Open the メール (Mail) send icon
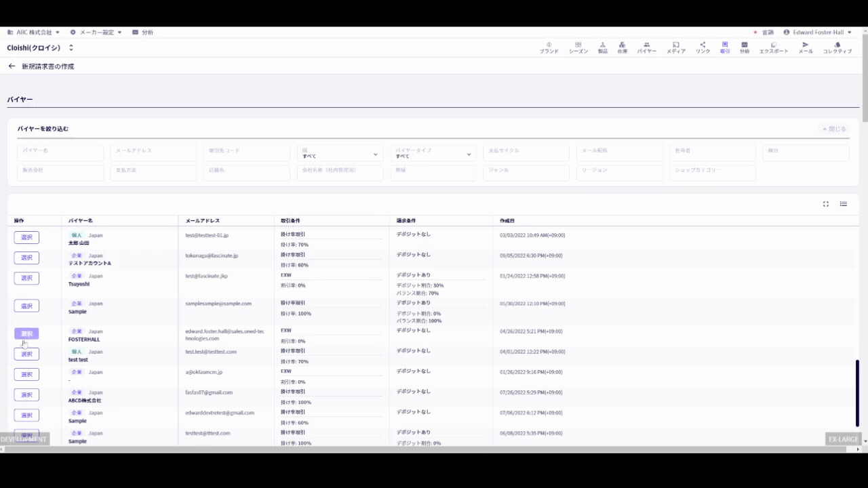The height and width of the screenshot is (488, 868). coord(806,47)
